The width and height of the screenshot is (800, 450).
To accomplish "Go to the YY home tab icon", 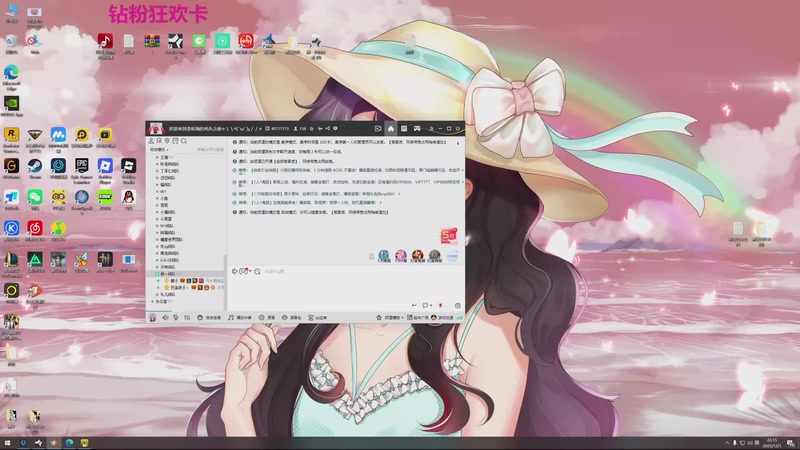I will coord(390,129).
